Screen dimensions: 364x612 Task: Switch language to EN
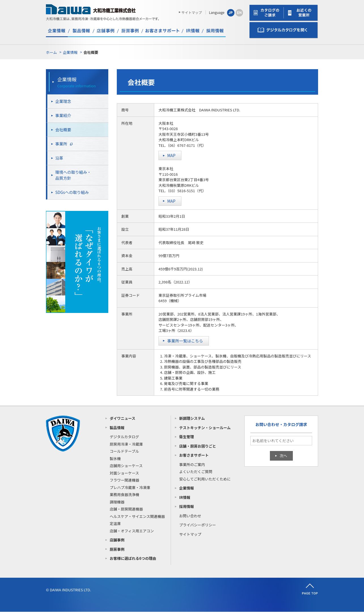tap(239, 13)
